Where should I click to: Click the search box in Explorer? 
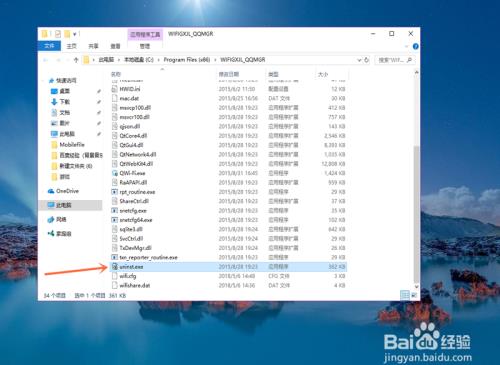(395, 60)
